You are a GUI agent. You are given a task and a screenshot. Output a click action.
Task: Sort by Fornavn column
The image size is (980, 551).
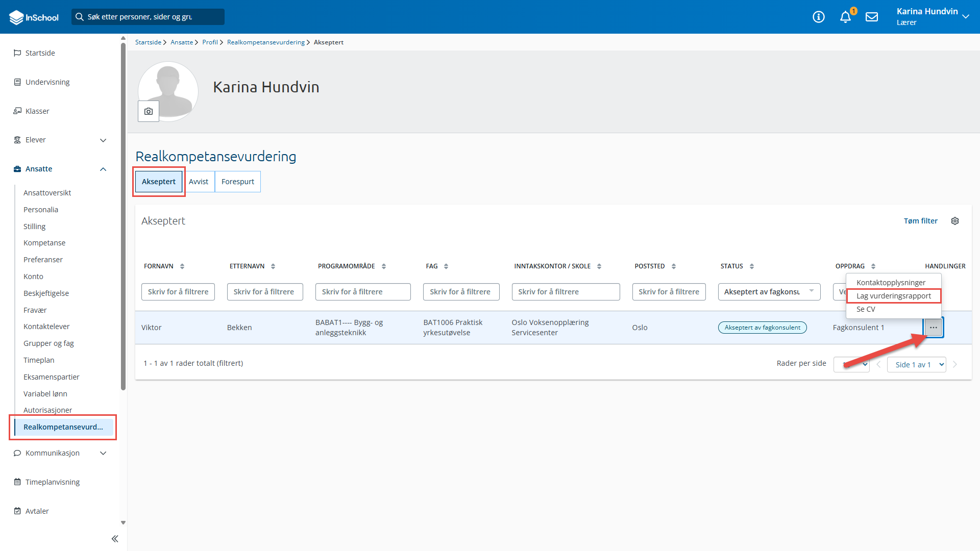point(182,266)
